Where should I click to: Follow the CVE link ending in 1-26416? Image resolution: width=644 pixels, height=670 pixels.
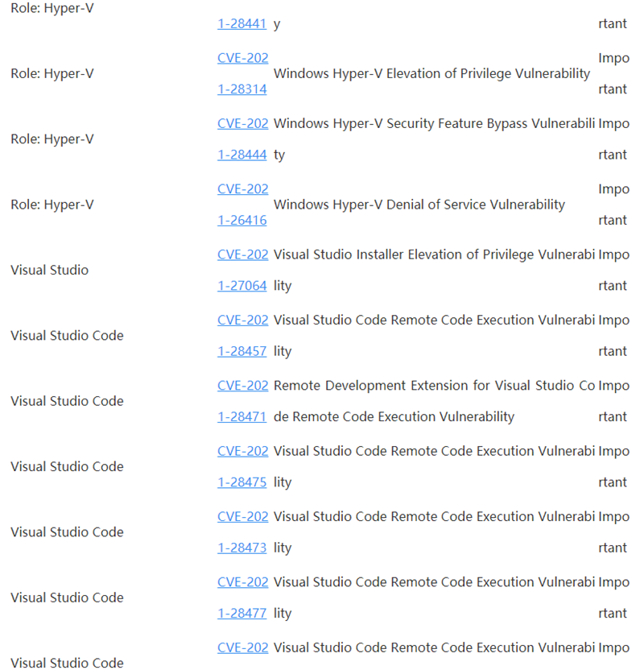(242, 220)
